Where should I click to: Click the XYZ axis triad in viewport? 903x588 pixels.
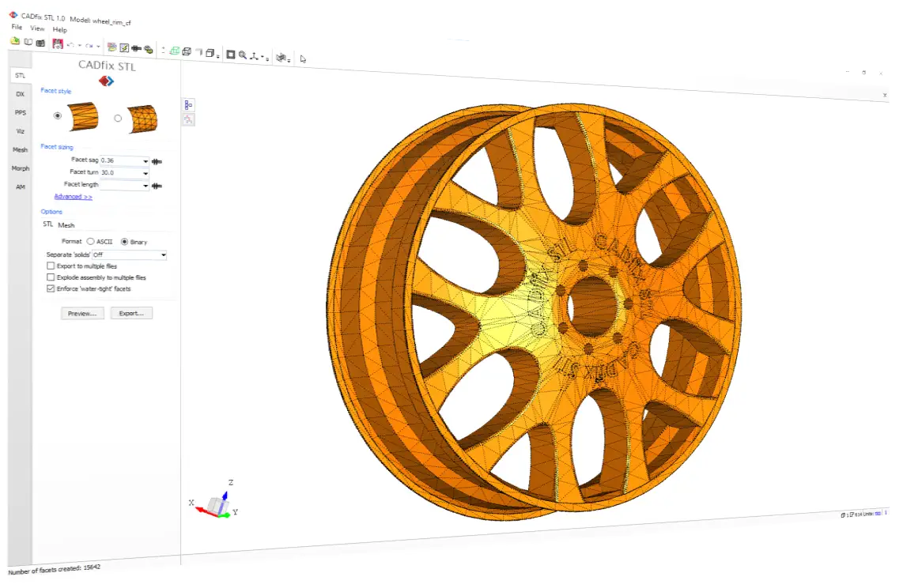point(214,499)
